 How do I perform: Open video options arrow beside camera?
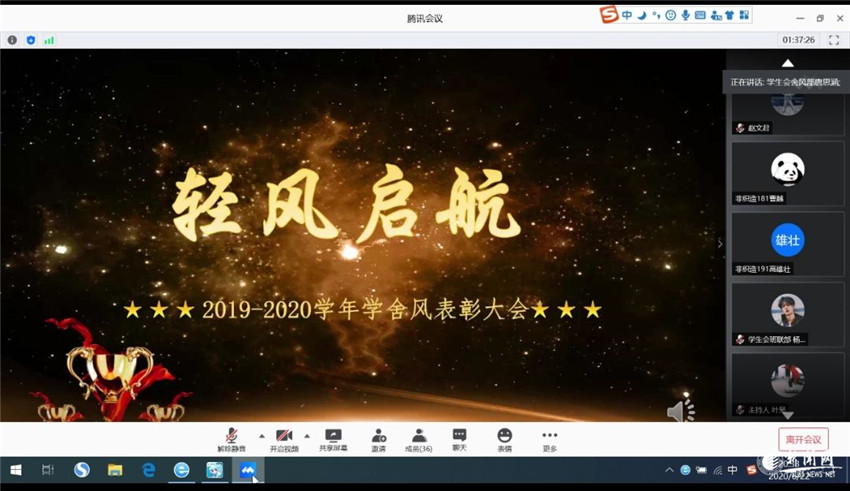307,436
